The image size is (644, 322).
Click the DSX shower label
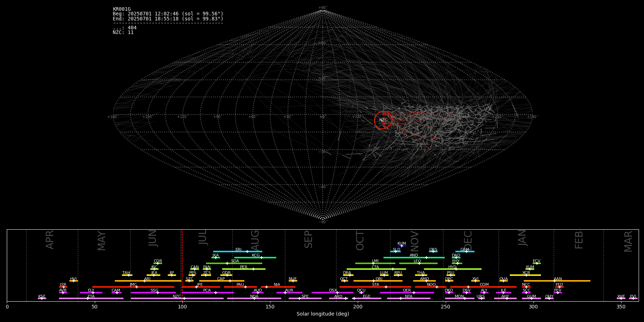pyautogui.click(x=333, y=291)
